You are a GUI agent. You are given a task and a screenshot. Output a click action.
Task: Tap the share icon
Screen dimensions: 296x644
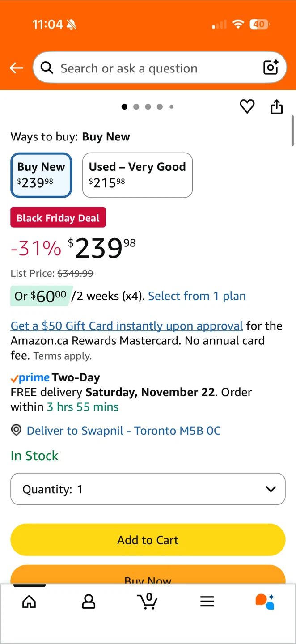pyautogui.click(x=277, y=107)
